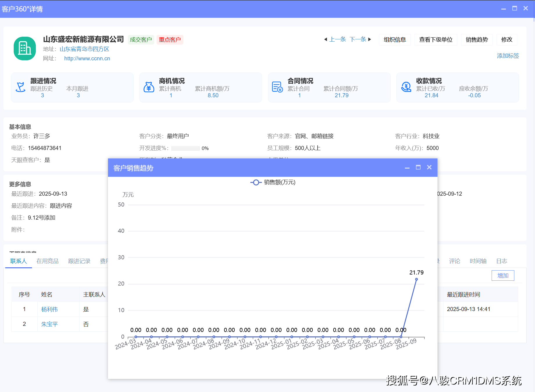Switch to the 在用竞品 tab
535x392 pixels.
coord(47,261)
